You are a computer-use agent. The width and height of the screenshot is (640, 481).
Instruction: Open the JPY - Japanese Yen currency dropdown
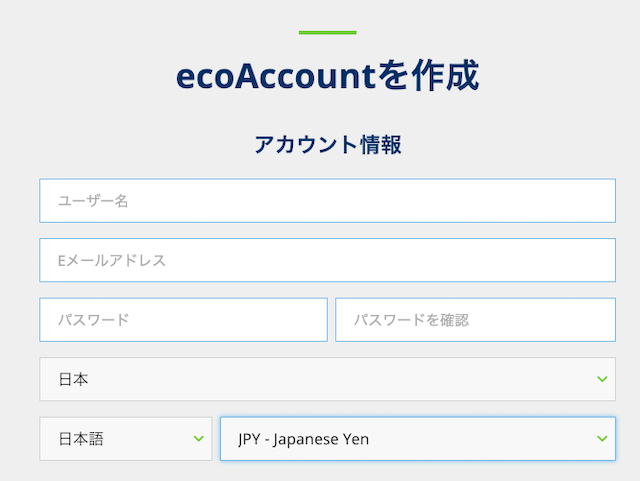tap(417, 438)
